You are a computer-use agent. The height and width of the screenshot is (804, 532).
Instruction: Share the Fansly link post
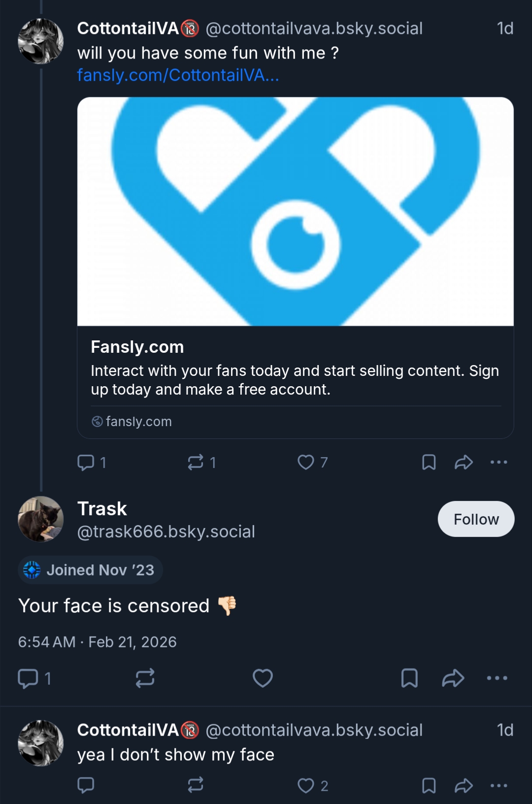464,462
